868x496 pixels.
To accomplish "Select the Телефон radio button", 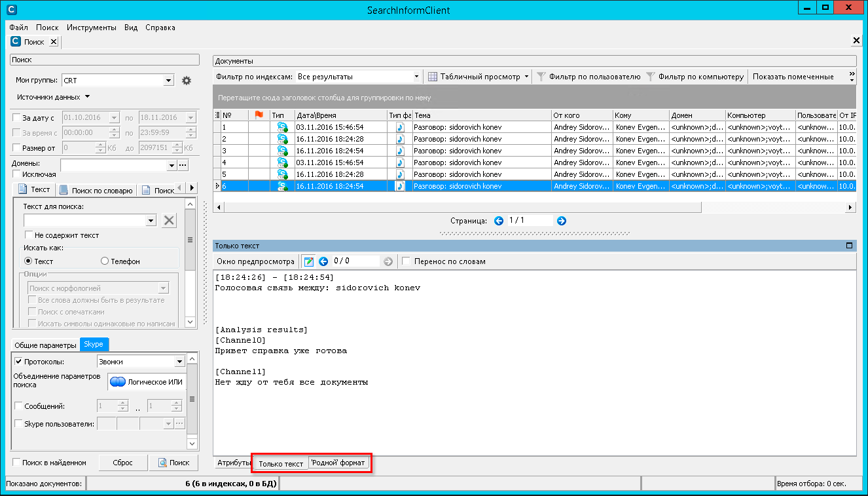I will click(105, 261).
